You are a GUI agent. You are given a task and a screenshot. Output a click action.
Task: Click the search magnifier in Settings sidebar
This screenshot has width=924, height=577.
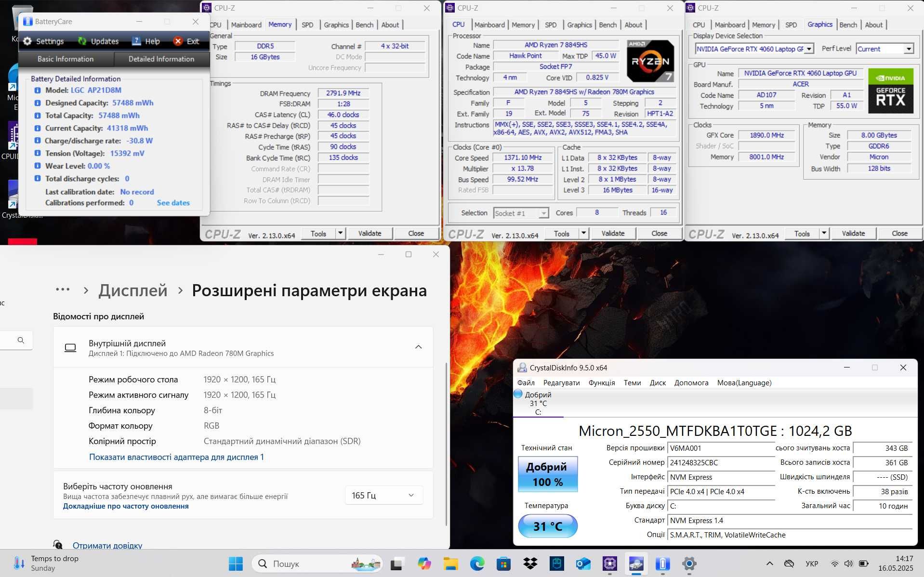click(x=21, y=340)
